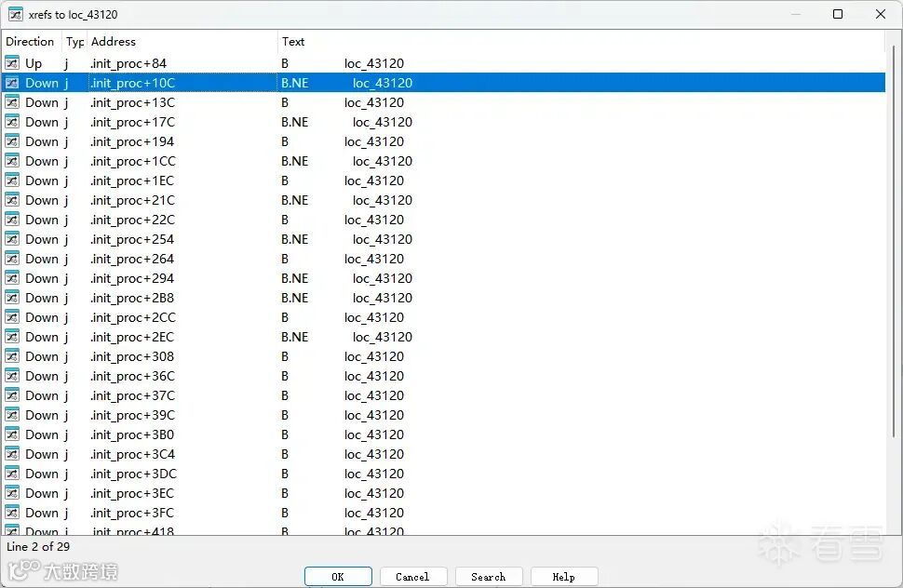Click the xref icon of row .init_proc+2B8
Viewport: 903px width, 588px height.
click(12, 298)
